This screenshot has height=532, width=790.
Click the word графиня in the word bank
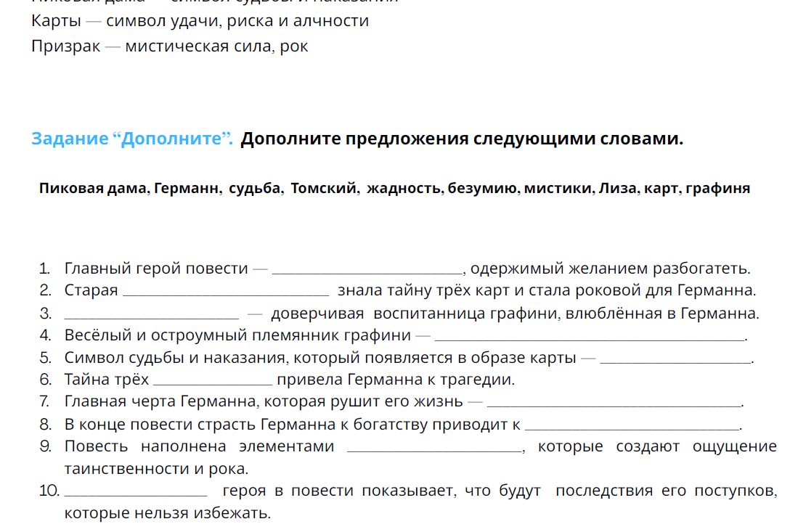[717, 188]
